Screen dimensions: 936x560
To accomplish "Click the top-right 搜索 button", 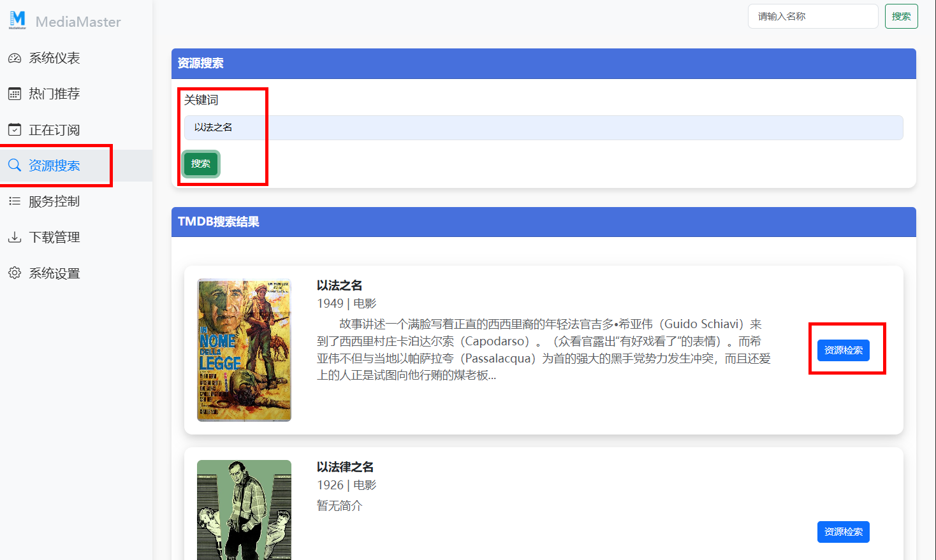I will coord(901,17).
